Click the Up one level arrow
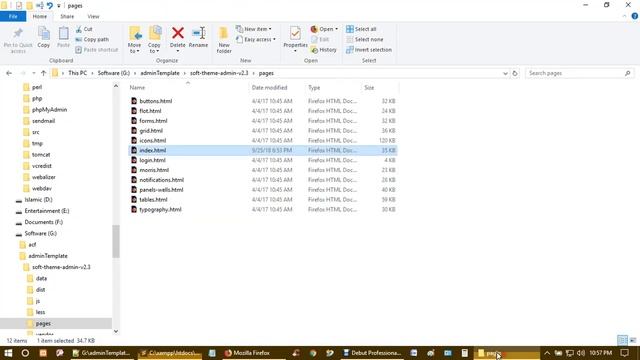Viewport: 640px width, 360px height. [x=43, y=73]
